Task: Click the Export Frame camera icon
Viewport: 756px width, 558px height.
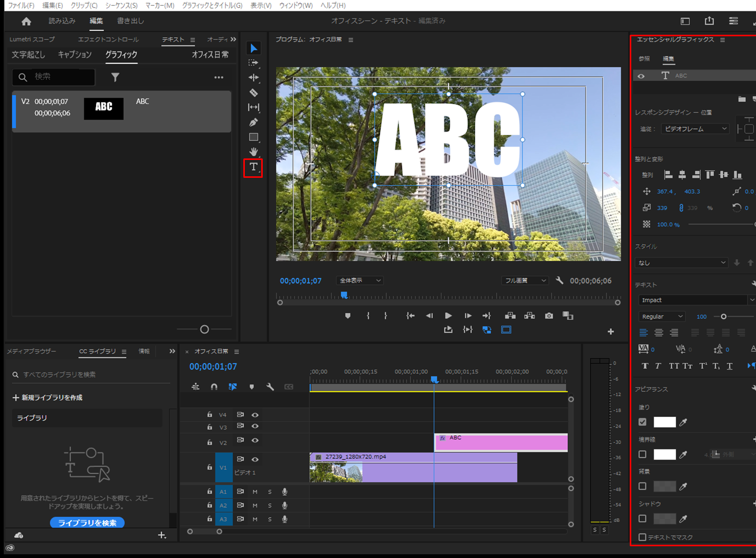Action: tap(548, 316)
